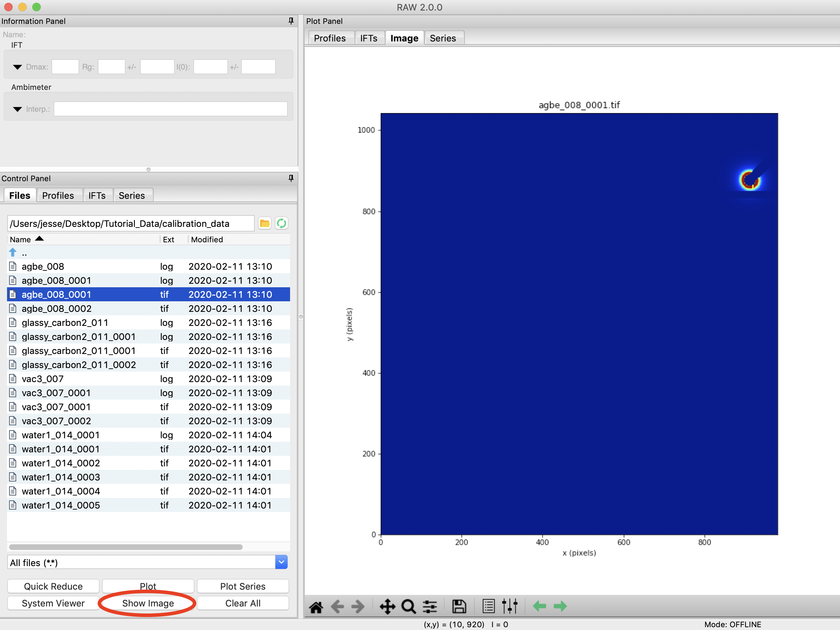Click file icon of water1_014_0005 tif
840x630 pixels.
(13, 505)
